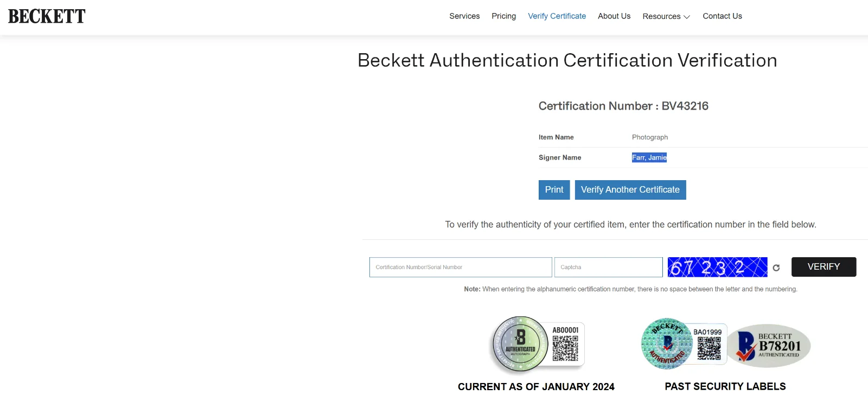Image resolution: width=868 pixels, height=401 pixels.
Task: Click the current AB00001 label image
Action: (537, 345)
